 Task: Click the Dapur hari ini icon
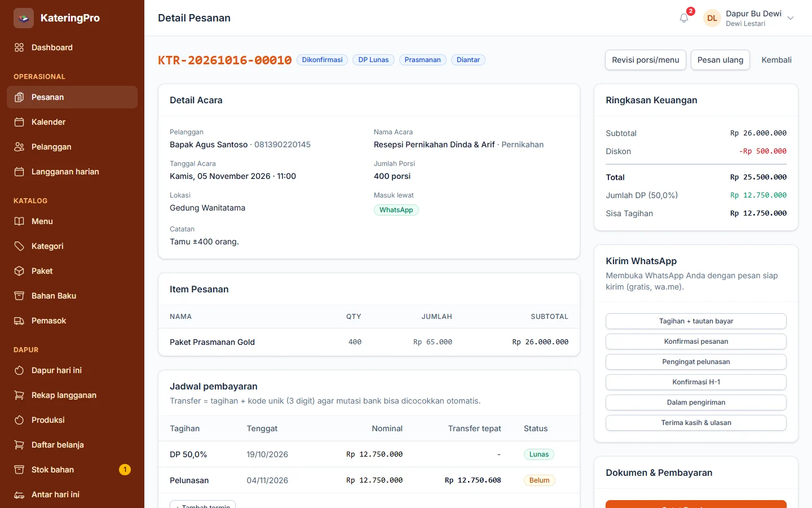pyautogui.click(x=19, y=370)
